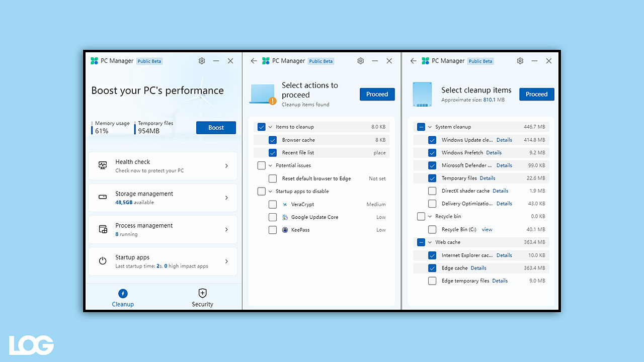Click the "48,5GB available" storage text
Screen dimensions: 644x362
(x=135, y=203)
